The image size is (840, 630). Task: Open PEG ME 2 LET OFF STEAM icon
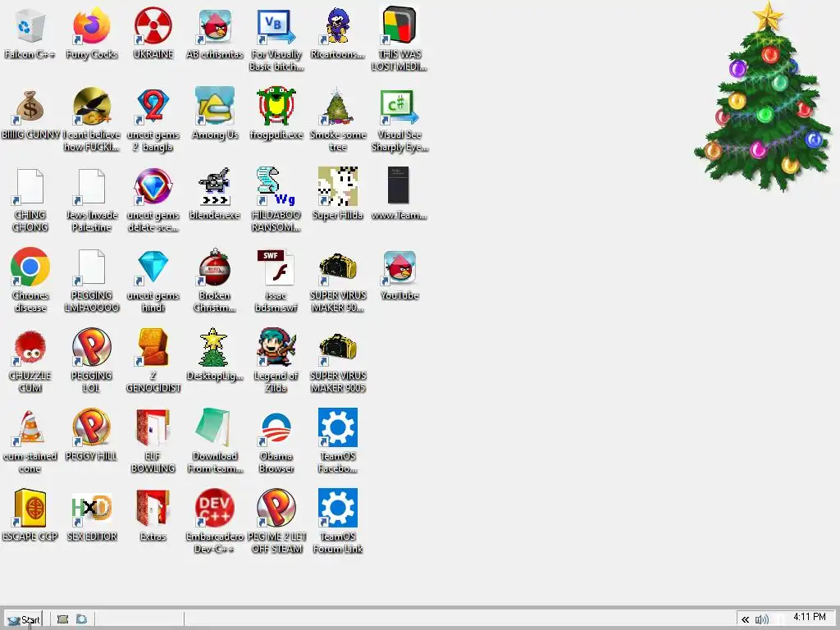tap(276, 509)
